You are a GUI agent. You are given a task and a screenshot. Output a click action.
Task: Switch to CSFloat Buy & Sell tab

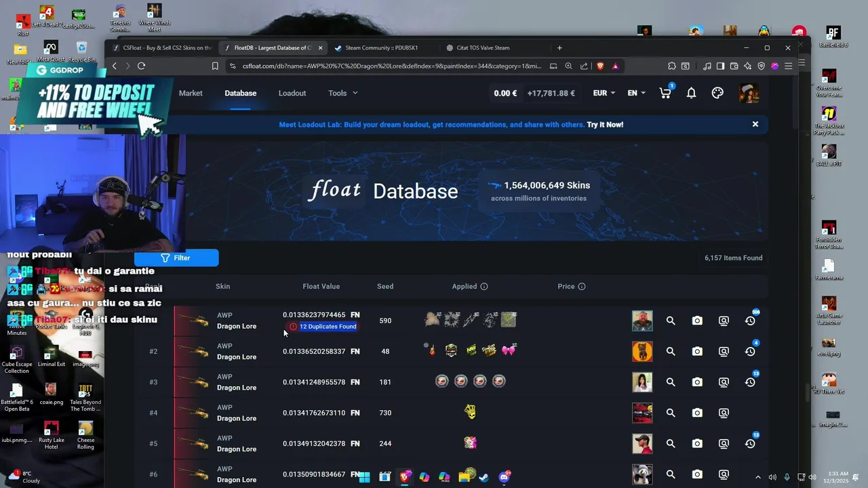click(161, 47)
